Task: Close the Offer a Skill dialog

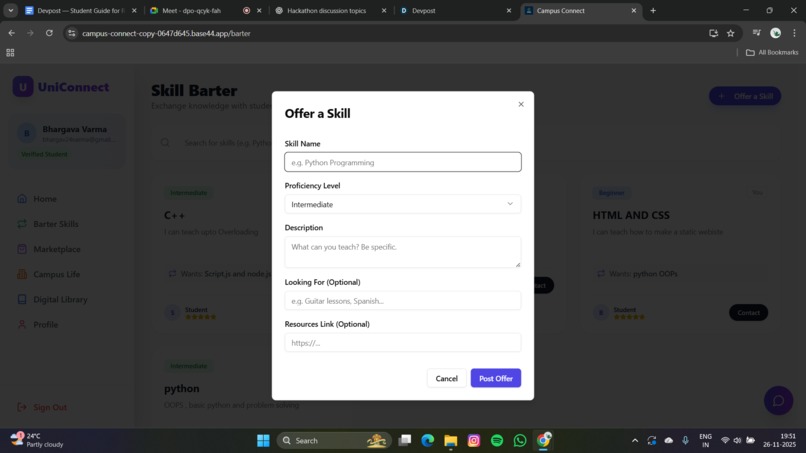Action: (x=521, y=104)
